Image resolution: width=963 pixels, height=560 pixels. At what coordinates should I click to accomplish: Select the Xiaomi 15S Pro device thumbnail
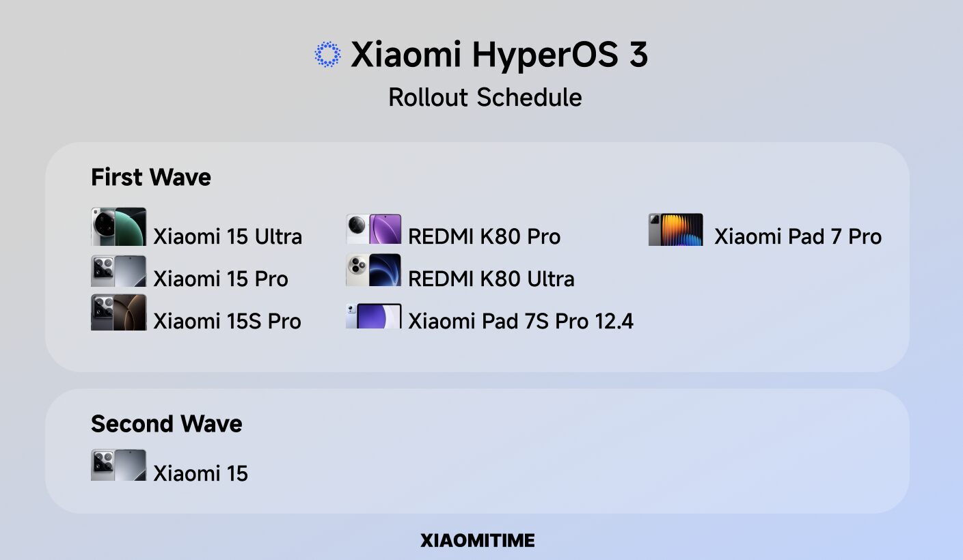(x=118, y=313)
